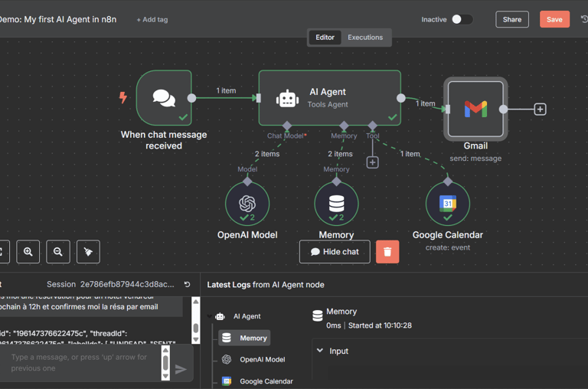This screenshot has height=389, width=588.
Task: Select Google Calendar entry in logs tree
Action: click(x=257, y=381)
